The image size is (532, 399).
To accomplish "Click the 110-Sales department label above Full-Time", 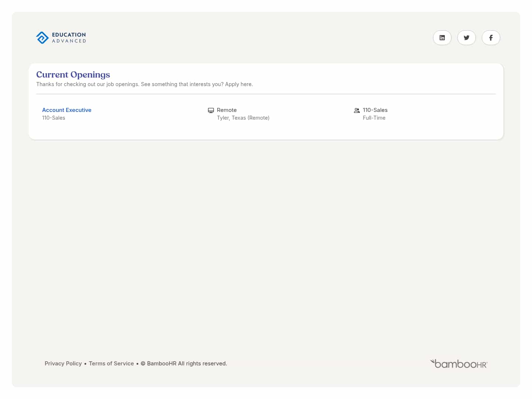I will pos(375,110).
